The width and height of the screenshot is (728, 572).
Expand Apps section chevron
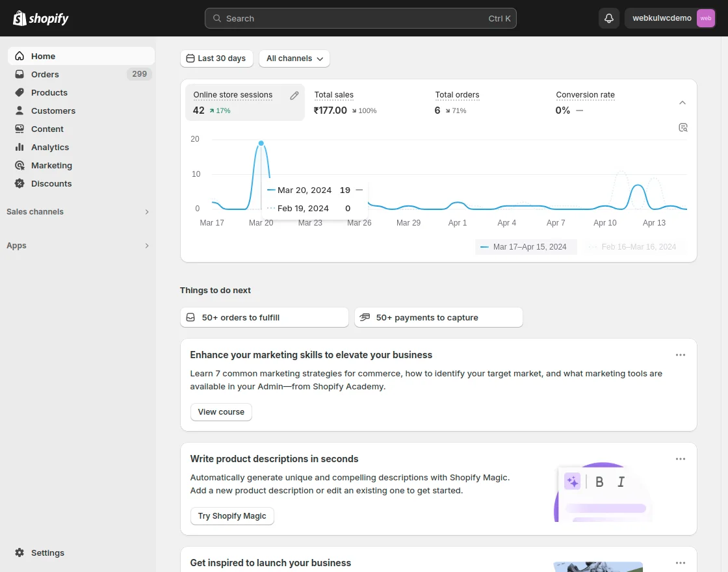click(x=147, y=246)
